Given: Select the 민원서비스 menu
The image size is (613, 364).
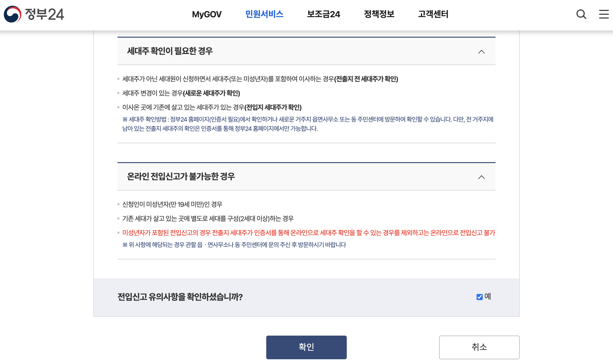Looking at the screenshot, I should point(264,14).
